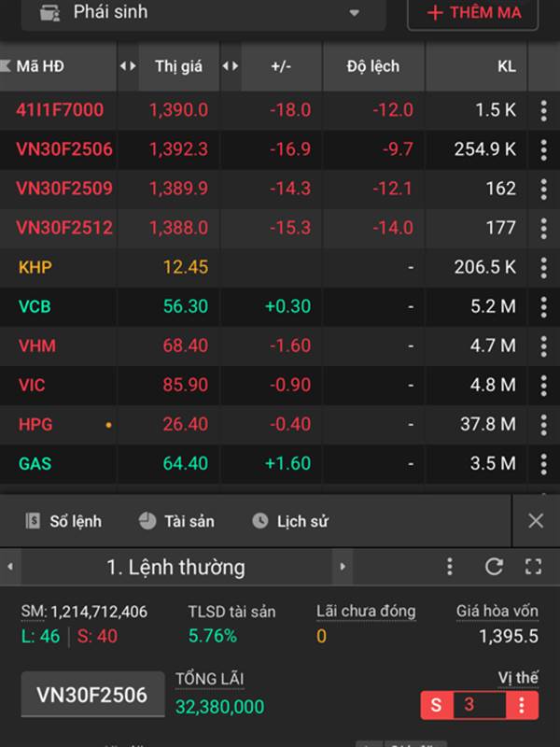Image resolution: width=560 pixels, height=747 pixels.
Task: Open the Lịch sử history tab
Action: (x=290, y=521)
